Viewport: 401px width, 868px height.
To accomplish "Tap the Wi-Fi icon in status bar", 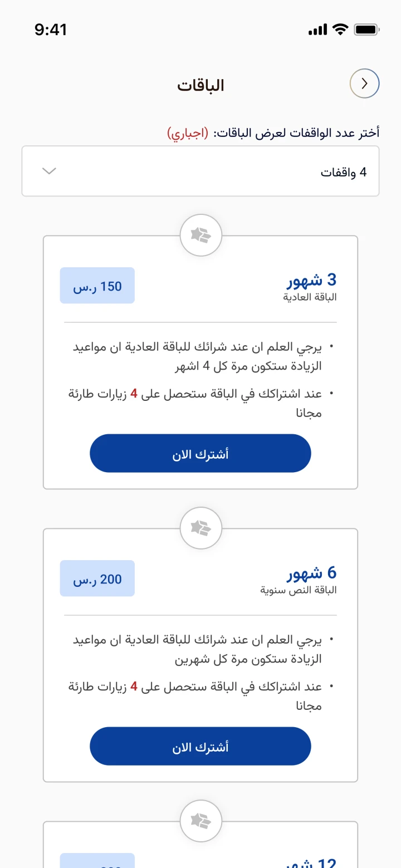I will (339, 30).
